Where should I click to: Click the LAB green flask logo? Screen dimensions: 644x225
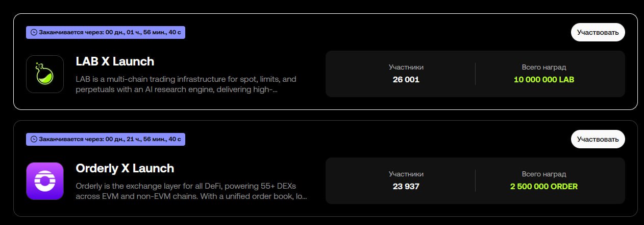[x=44, y=74]
